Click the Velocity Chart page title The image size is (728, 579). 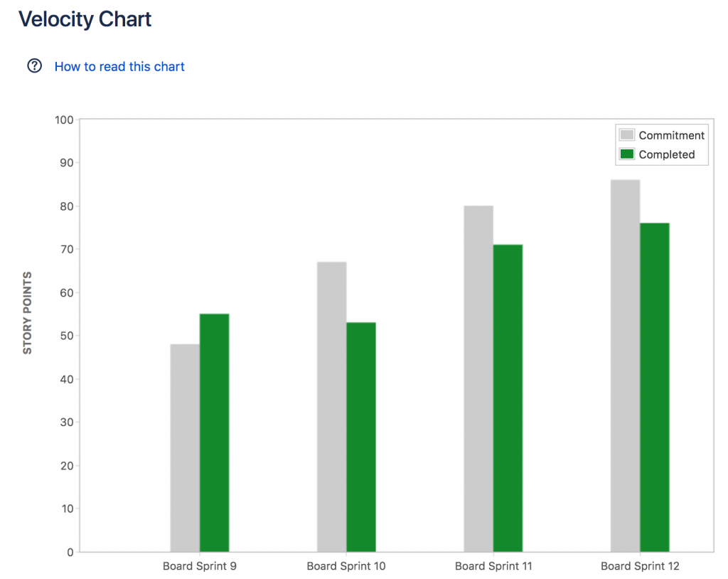coord(85,19)
